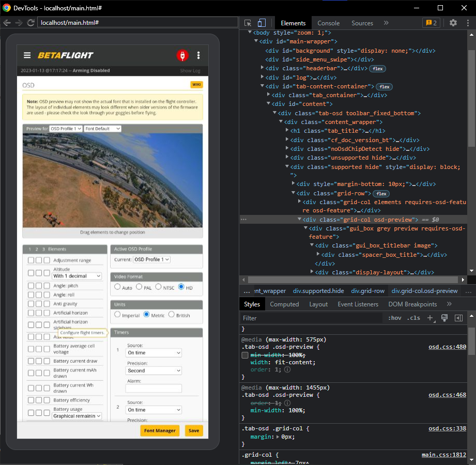Viewport: 476px width, 465px height.
Task: Toggle the rendering emulations paintbrush icon
Action: coord(444,318)
